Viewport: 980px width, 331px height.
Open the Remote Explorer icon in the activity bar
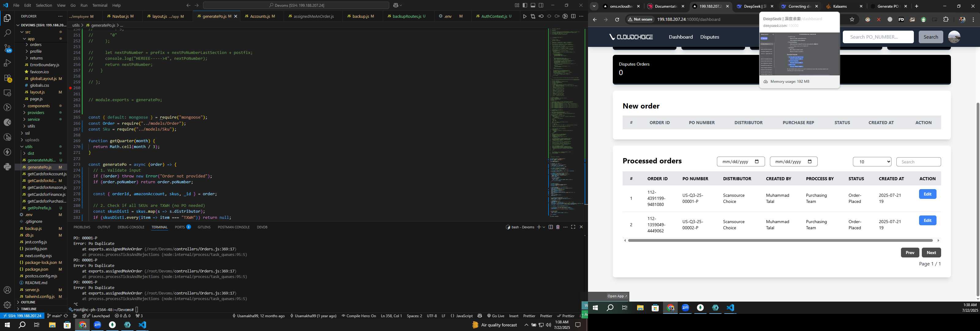(x=7, y=93)
